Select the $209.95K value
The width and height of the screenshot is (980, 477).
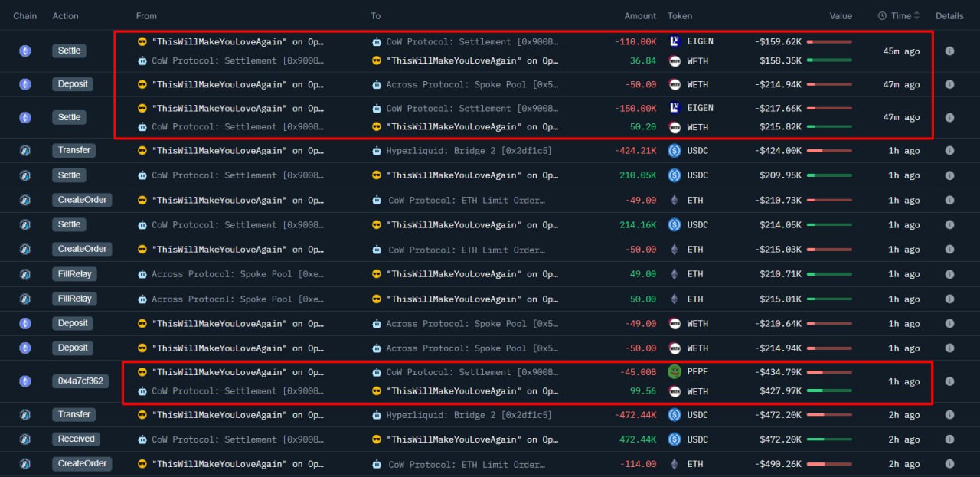click(x=780, y=175)
